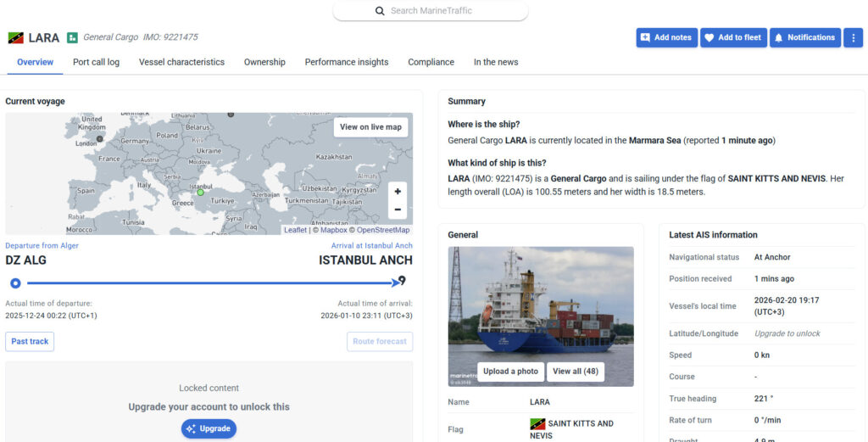Open the Compliance tab

431,62
